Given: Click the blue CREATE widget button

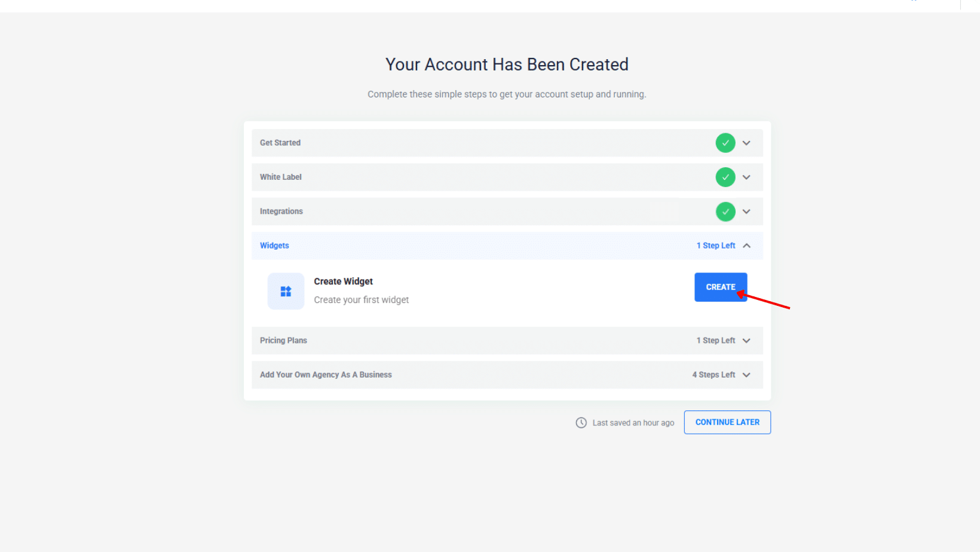Looking at the screenshot, I should (x=721, y=287).
